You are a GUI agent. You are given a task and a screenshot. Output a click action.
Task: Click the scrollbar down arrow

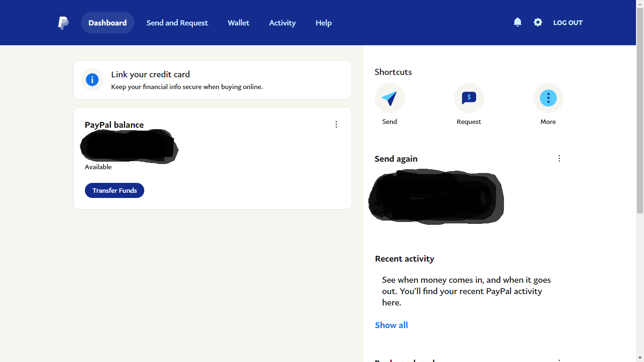(640, 358)
